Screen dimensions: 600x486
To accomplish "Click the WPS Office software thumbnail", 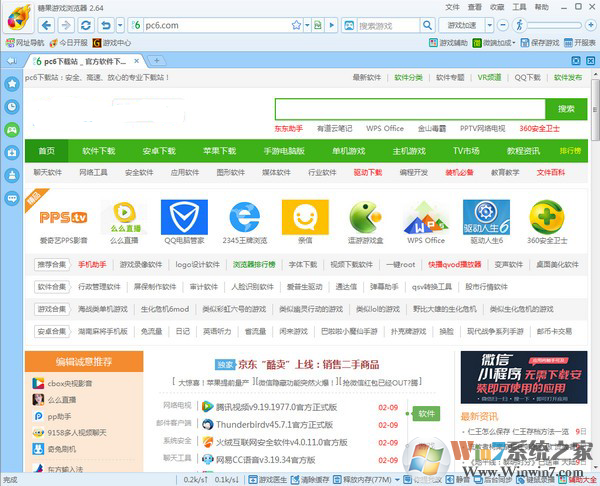I will [426, 217].
